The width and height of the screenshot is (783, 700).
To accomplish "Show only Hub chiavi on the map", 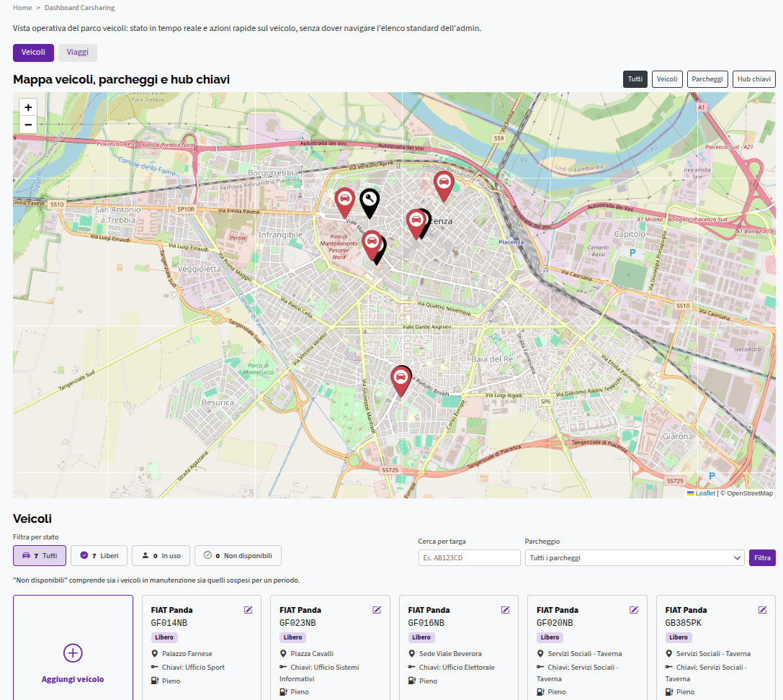I will click(x=754, y=79).
